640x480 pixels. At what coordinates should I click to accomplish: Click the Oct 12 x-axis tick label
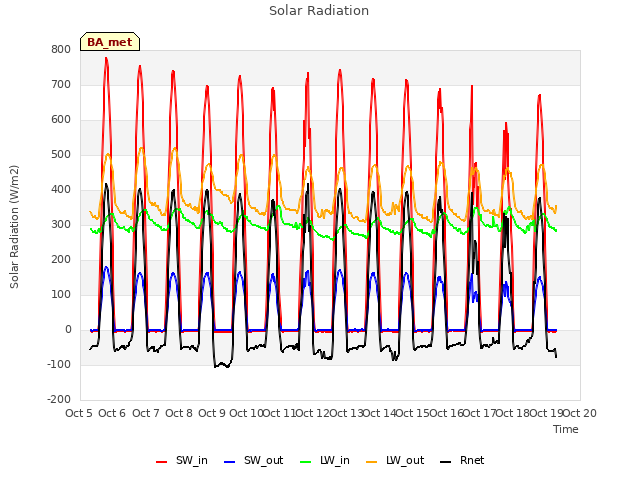pos(313,413)
